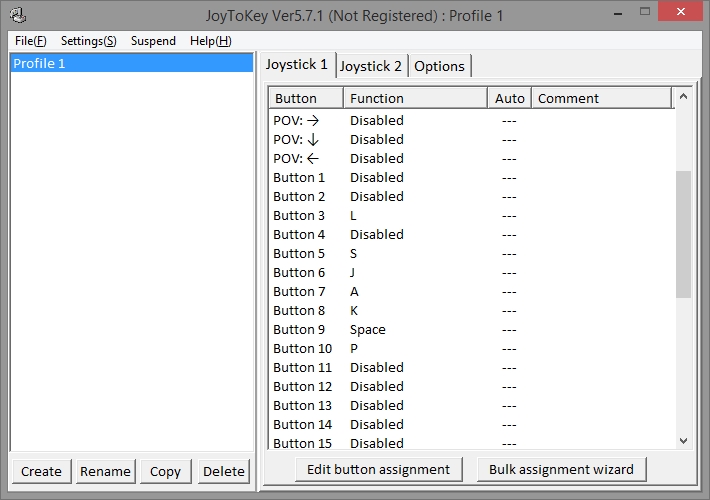
Task: Click the Delete profile button
Action: point(224,471)
